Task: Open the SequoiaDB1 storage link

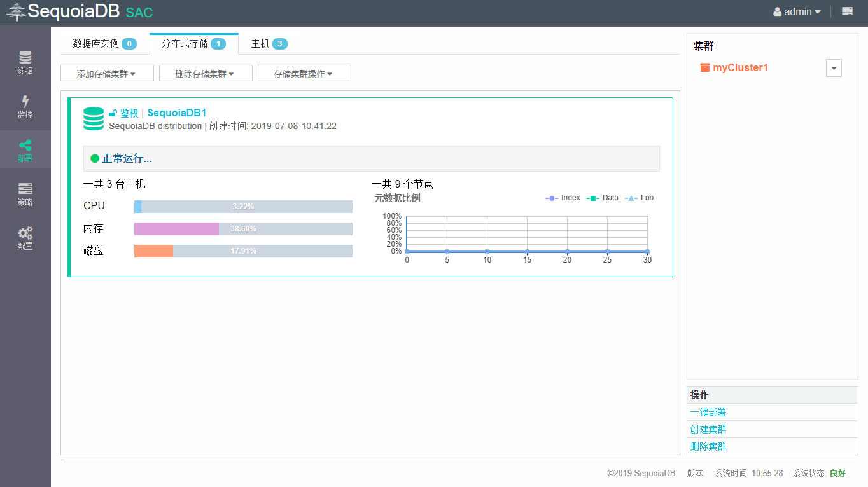Action: [x=177, y=113]
